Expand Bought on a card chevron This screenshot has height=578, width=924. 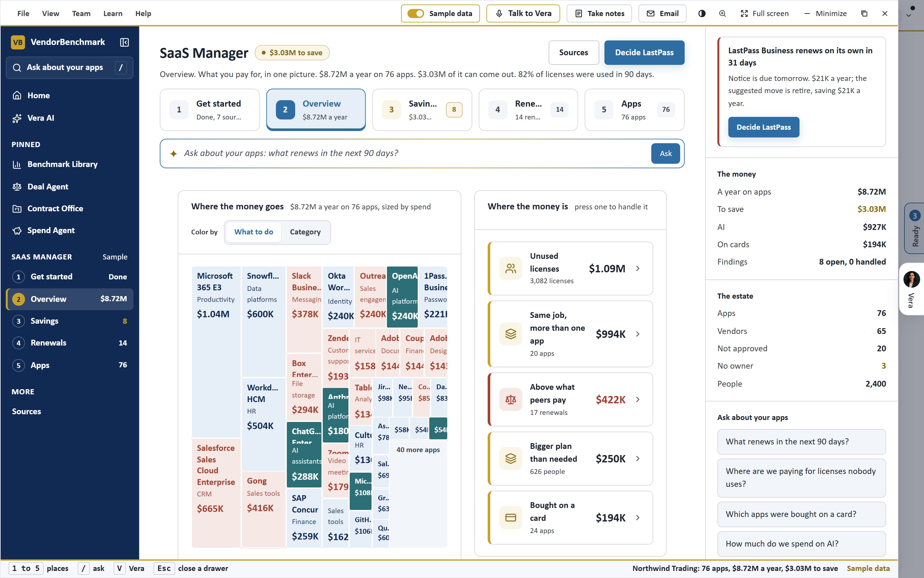click(x=637, y=518)
